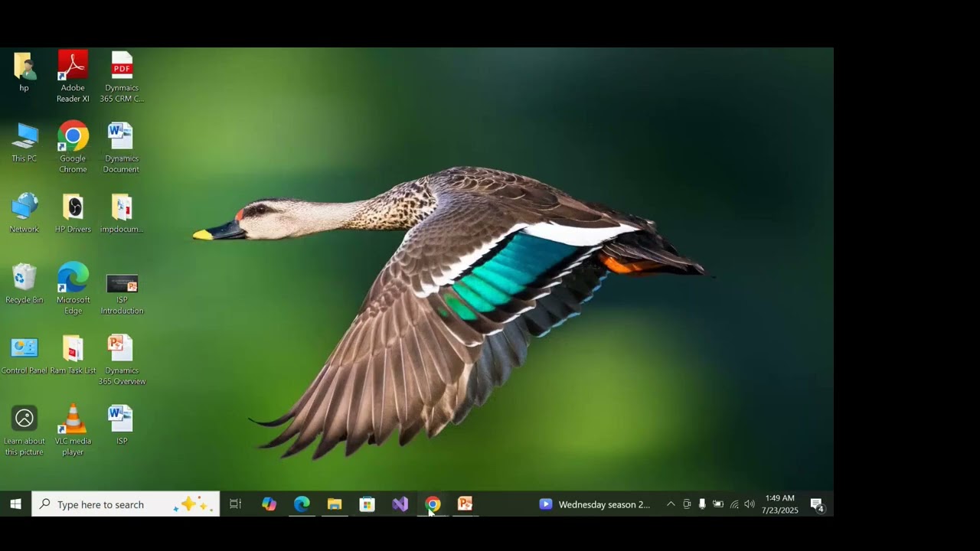This screenshot has height=551, width=980.
Task: Switch to PowerPoint on the taskbar
Action: click(465, 504)
